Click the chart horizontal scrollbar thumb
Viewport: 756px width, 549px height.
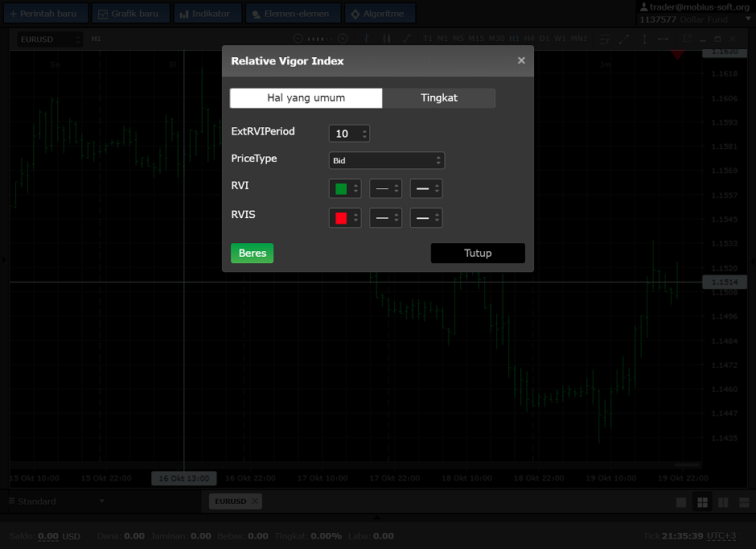tap(687, 465)
